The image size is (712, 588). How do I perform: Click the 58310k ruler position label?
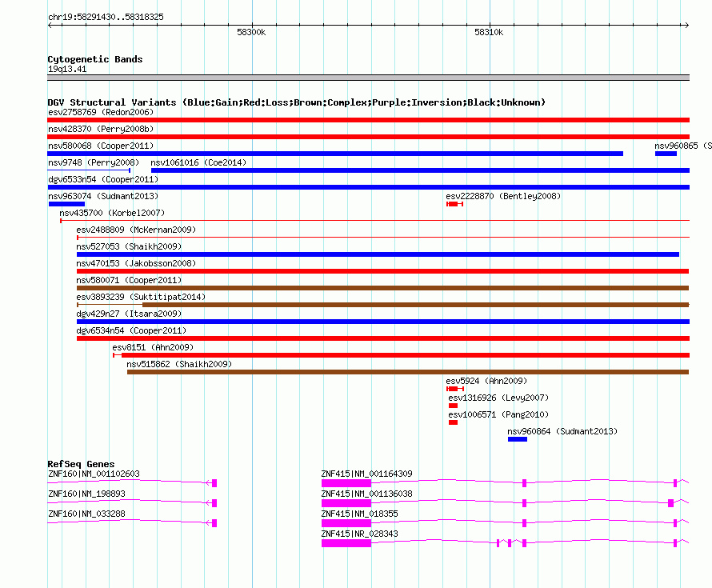pyautogui.click(x=489, y=32)
